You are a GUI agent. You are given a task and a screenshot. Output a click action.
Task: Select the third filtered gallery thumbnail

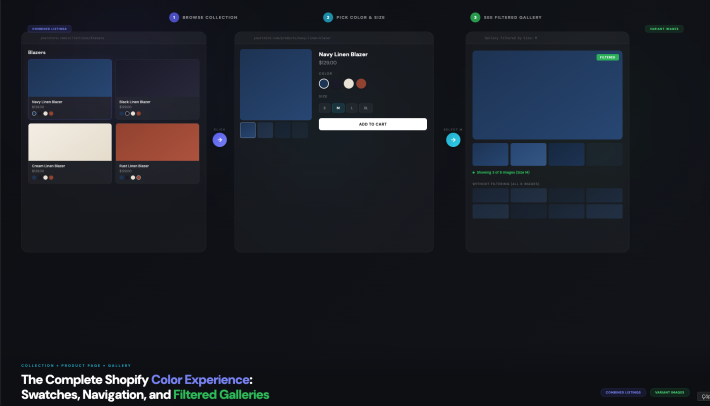point(566,154)
